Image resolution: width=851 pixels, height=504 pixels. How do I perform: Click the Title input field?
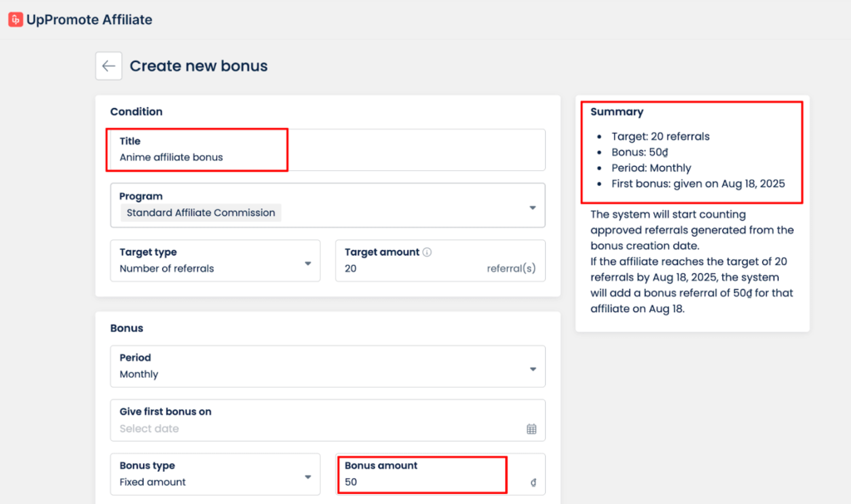pyautogui.click(x=327, y=149)
